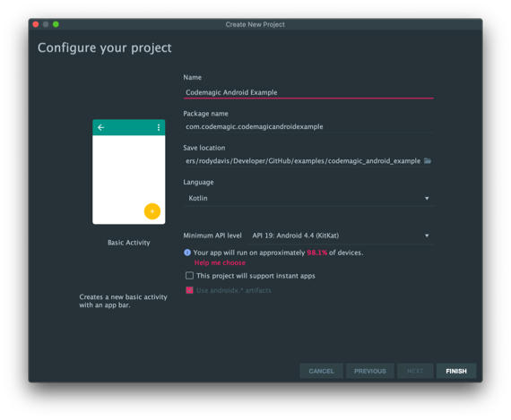This screenshot has height=420, width=511.
Task: Toggle the Use androidx artifacts checkbox
Action: tap(189, 290)
